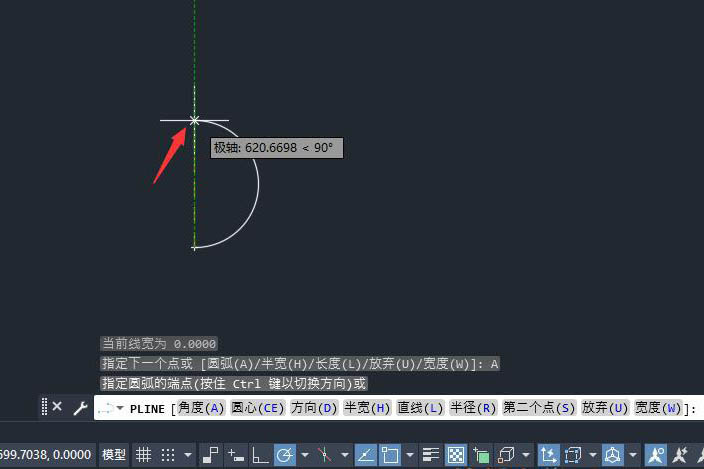Toggle drawing grid display

(144, 455)
